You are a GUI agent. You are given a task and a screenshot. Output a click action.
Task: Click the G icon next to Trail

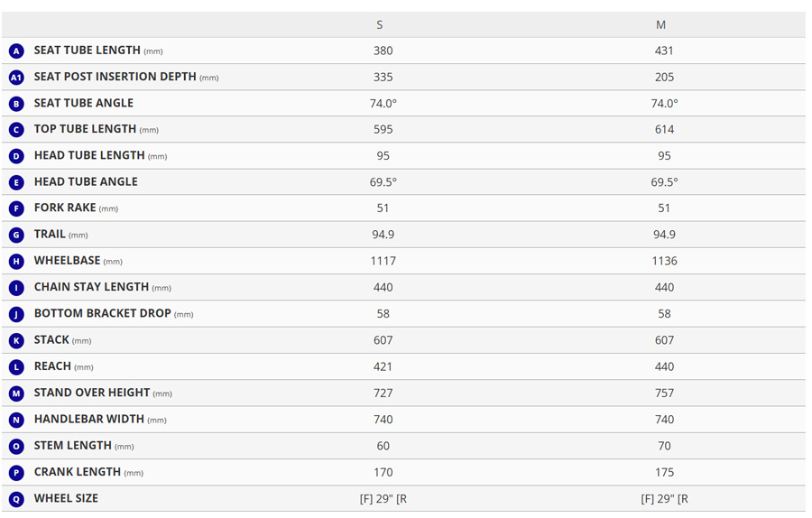[x=16, y=235]
